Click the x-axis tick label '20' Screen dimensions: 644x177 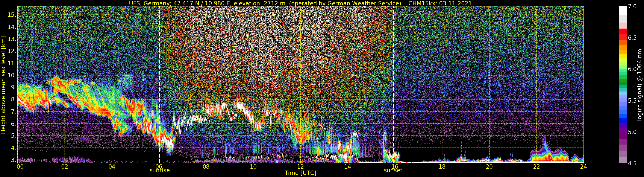click(x=489, y=166)
